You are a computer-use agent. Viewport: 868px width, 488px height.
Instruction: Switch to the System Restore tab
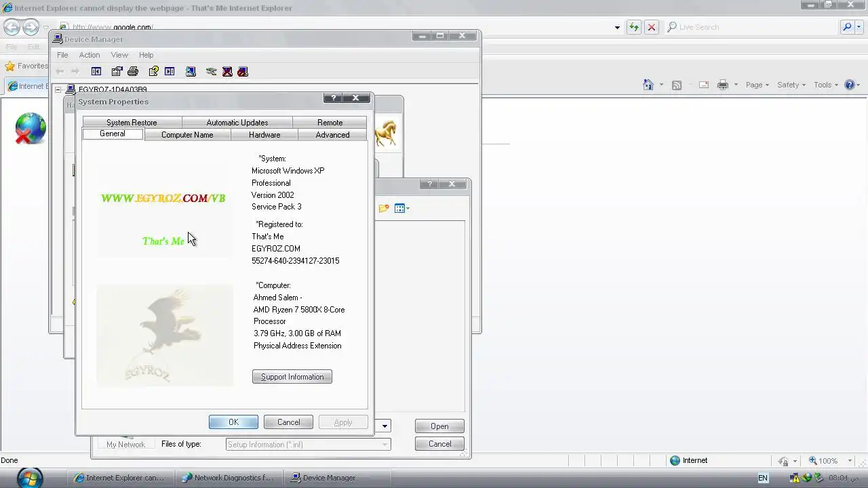coord(132,123)
